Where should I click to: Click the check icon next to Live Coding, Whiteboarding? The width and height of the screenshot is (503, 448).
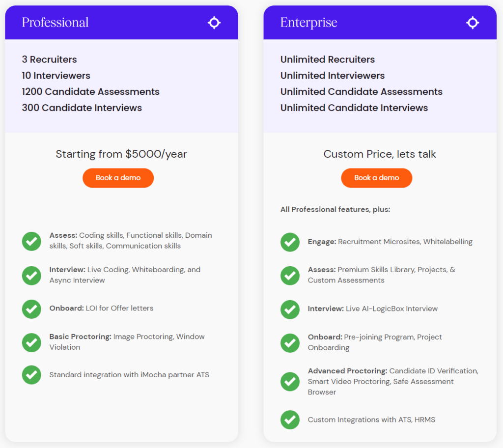[31, 276]
